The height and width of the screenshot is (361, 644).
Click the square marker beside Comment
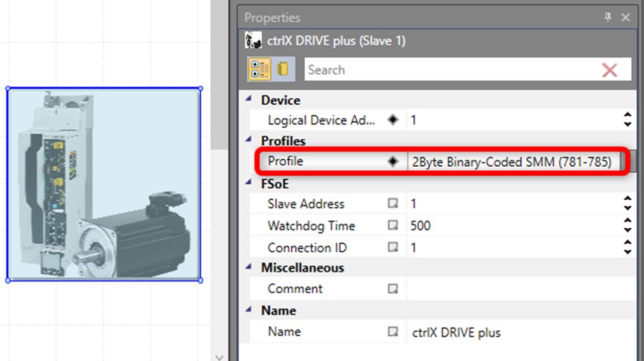(x=393, y=289)
